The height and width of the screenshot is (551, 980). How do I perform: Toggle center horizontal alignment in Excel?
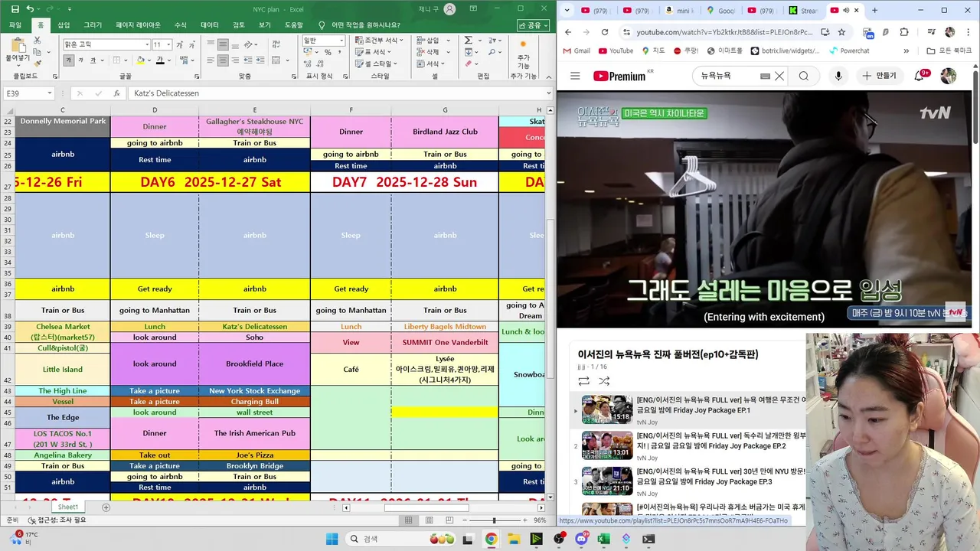(223, 60)
